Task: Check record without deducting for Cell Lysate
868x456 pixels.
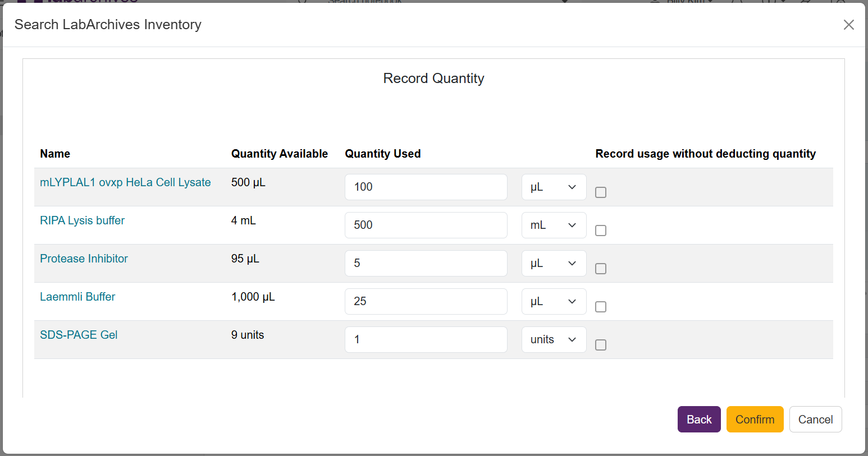Action: pos(600,192)
